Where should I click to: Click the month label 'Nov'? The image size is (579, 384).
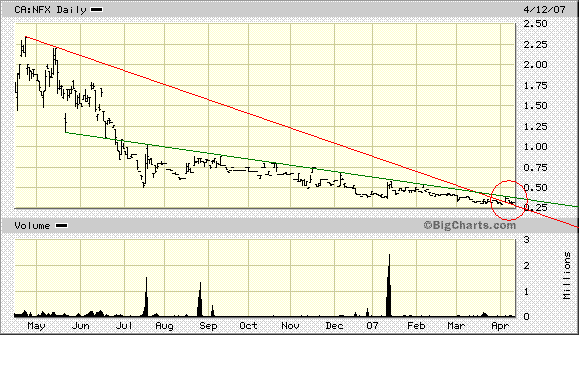(x=290, y=326)
